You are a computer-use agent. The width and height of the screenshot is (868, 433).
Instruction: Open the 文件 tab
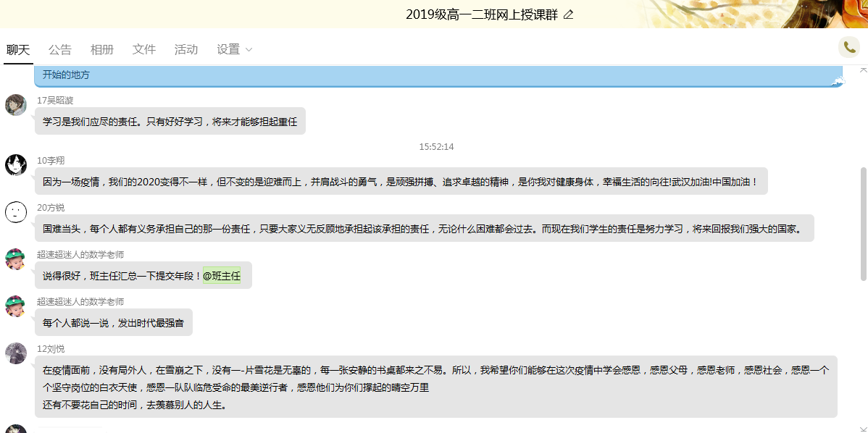click(144, 50)
